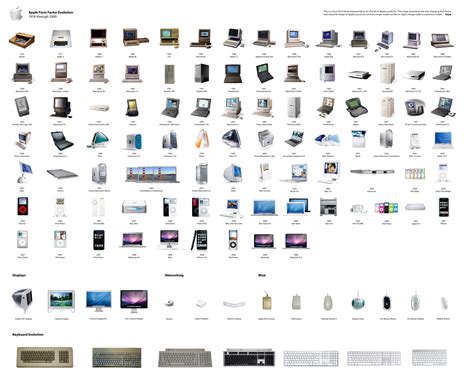The height and width of the screenshot is (381, 474).
Task: Click the "Networking" section heading
Action: point(174,275)
